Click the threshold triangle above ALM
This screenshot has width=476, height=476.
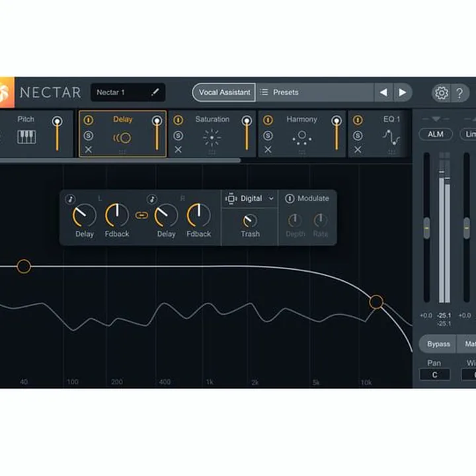[x=436, y=119]
